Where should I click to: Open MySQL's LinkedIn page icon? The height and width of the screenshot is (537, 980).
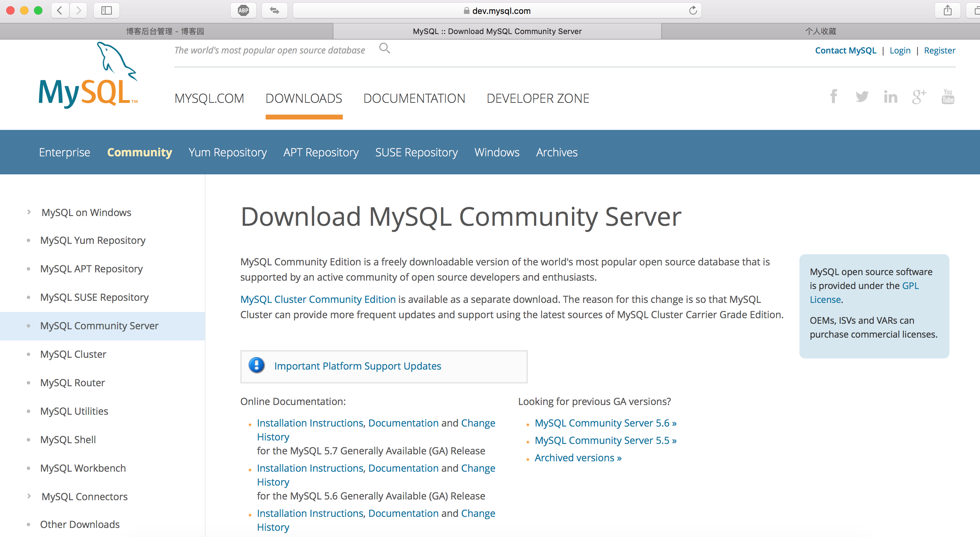click(x=890, y=97)
